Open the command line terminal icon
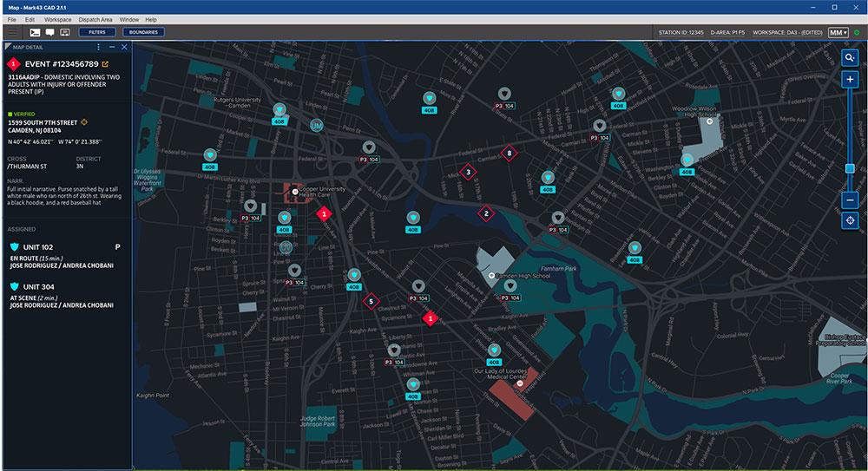The width and height of the screenshot is (868, 471). [36, 32]
